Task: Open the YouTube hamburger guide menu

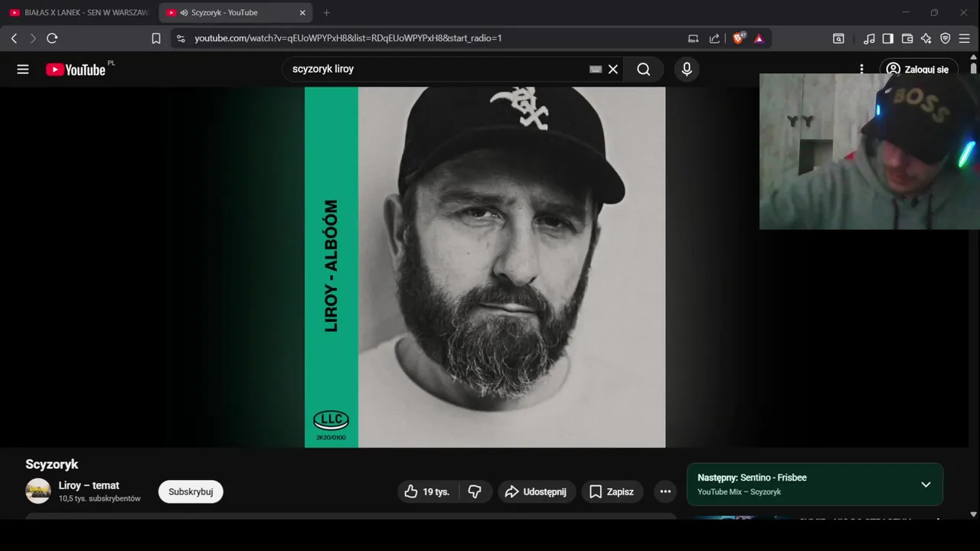Action: click(x=23, y=70)
